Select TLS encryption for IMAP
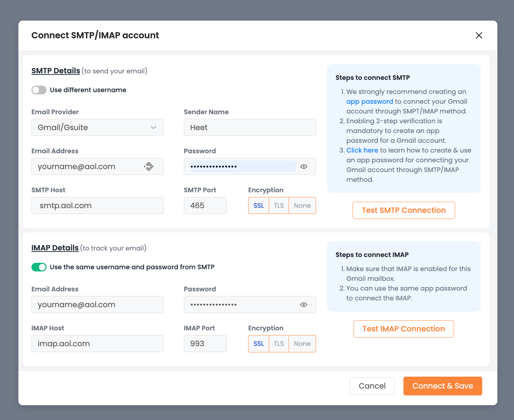 (x=279, y=344)
